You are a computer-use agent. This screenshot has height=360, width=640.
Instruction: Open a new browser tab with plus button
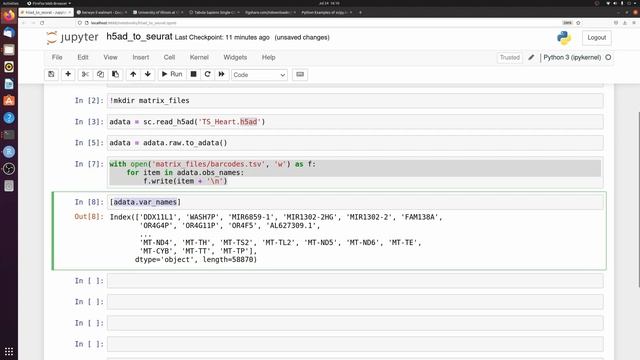360,12
